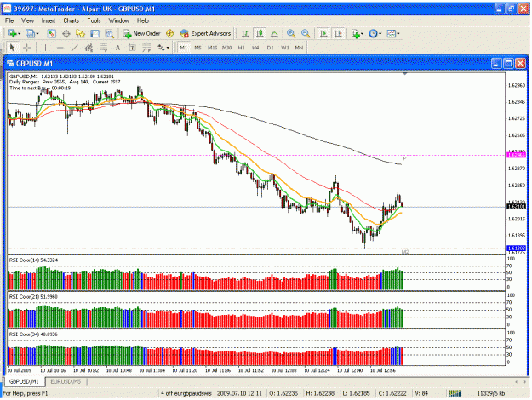532x400 pixels.
Task: Select the Text letter A tool
Action: pos(117,48)
